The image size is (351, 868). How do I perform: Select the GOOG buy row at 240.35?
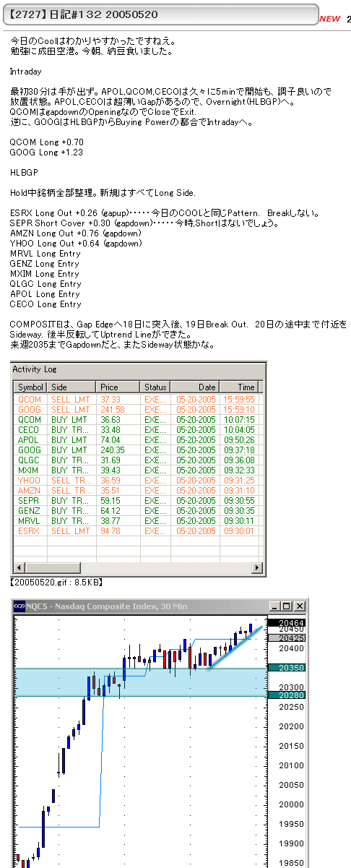tap(139, 450)
